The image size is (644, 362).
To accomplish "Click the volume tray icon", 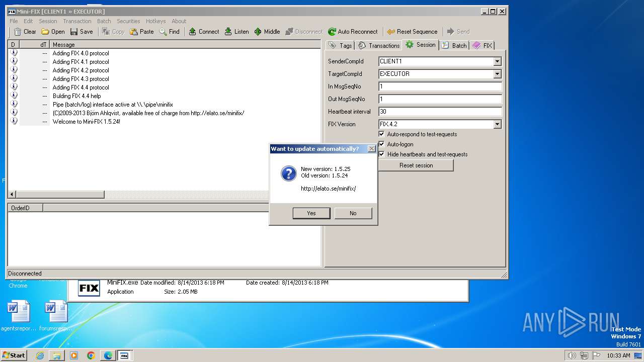I will pyautogui.click(x=572, y=355).
